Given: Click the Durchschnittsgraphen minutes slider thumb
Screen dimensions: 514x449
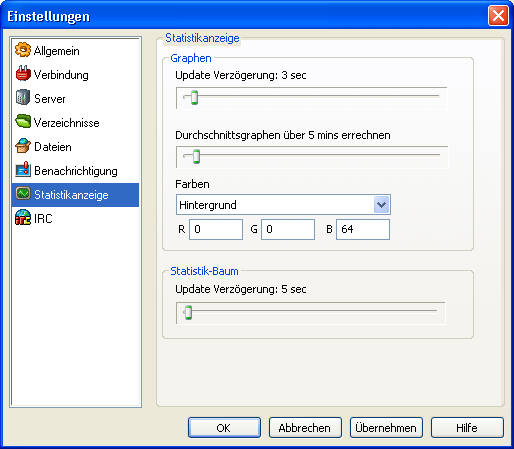Looking at the screenshot, I should pos(196,157).
